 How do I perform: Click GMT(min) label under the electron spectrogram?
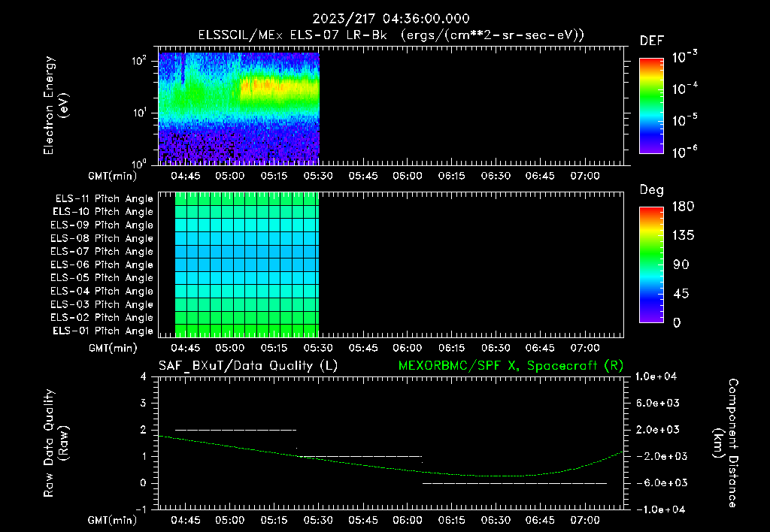pyautogui.click(x=113, y=176)
